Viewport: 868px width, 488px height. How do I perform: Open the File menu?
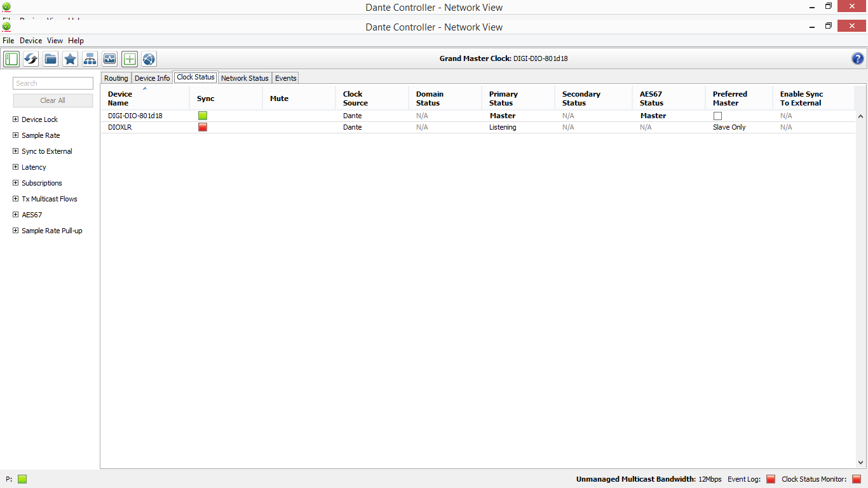pos(8,41)
